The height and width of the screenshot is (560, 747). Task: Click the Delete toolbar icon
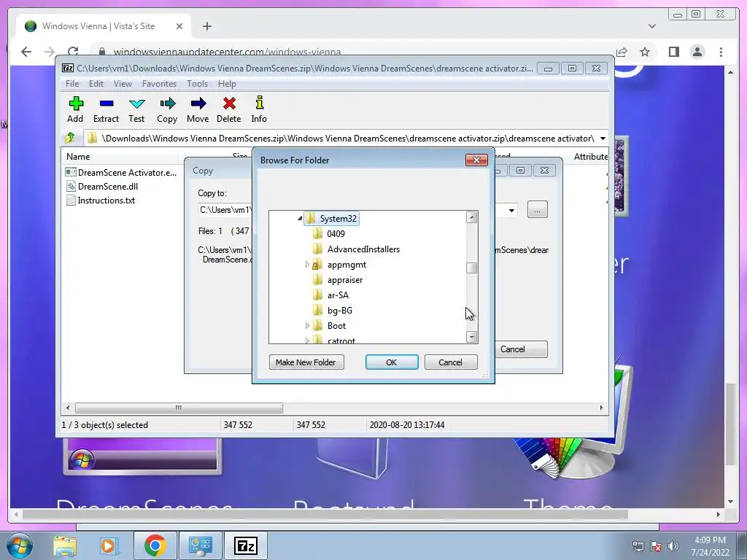coord(228,109)
